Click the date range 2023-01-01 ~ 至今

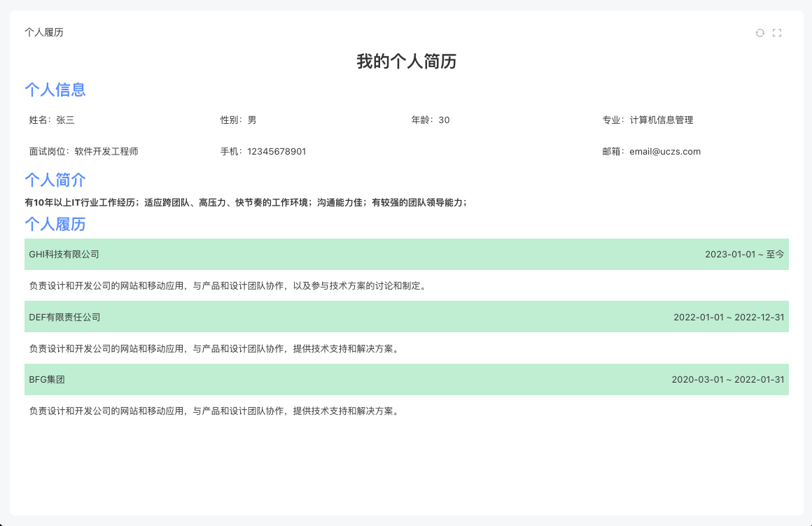745,255
